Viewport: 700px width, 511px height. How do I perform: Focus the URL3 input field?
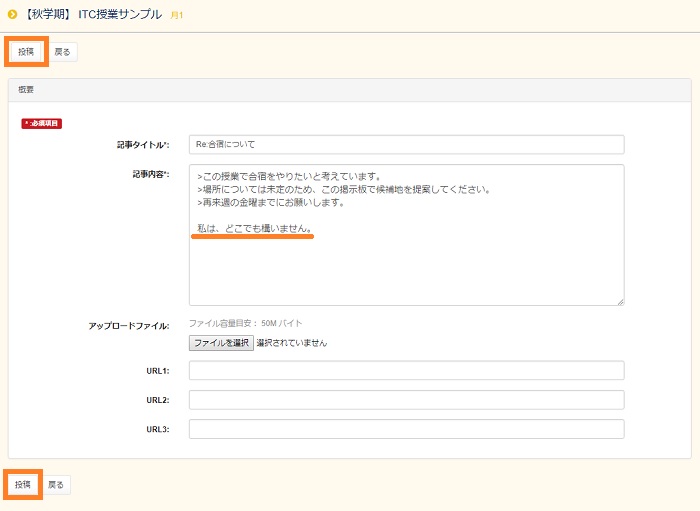point(406,429)
